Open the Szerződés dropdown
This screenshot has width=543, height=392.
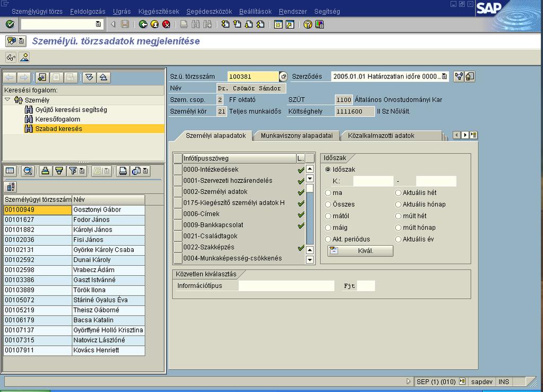[x=444, y=76]
